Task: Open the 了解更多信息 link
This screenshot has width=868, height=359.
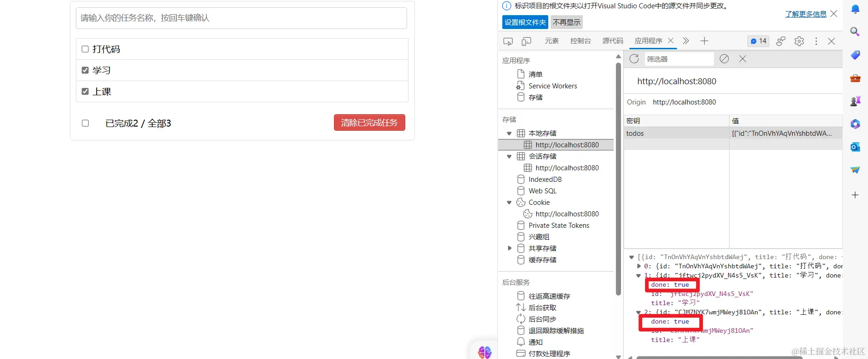Action: coord(805,14)
